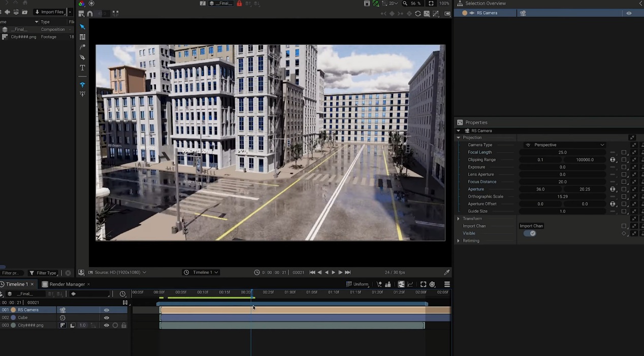Click the viewer refresh icon

pos(418,14)
